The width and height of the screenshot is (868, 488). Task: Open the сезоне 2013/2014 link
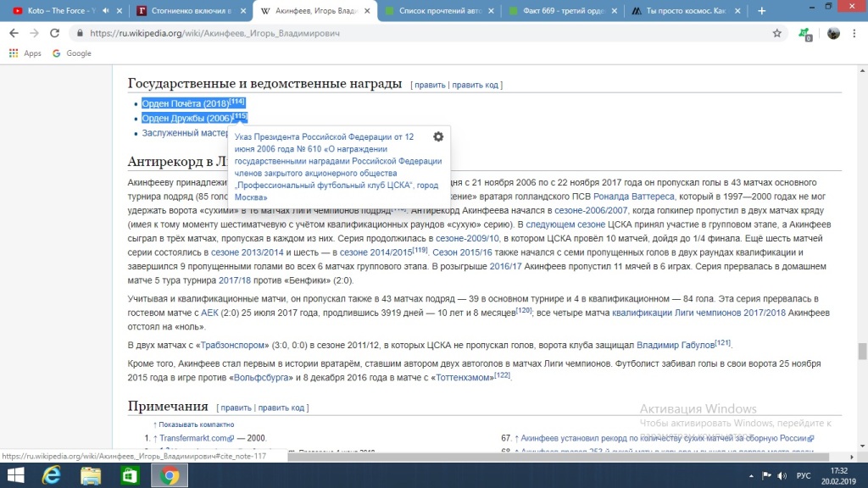pyautogui.click(x=247, y=252)
